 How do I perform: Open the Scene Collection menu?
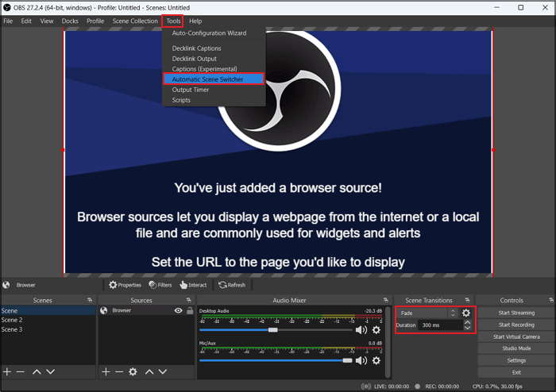point(135,21)
